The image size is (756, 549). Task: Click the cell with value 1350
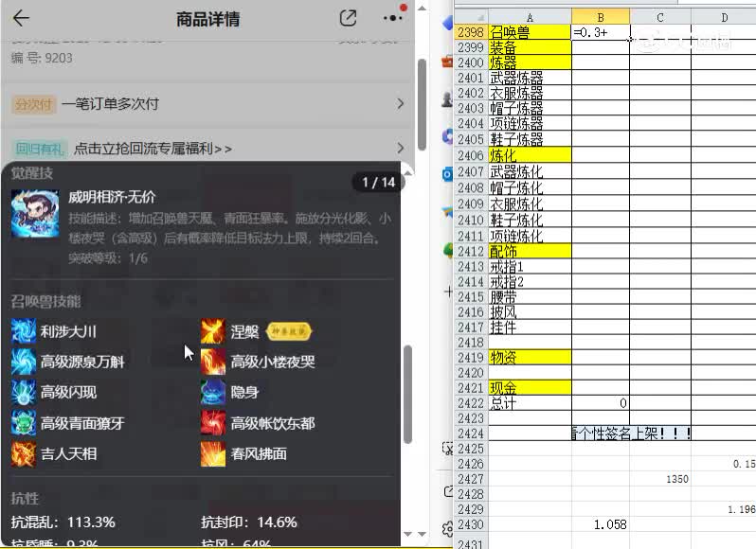pyautogui.click(x=660, y=479)
